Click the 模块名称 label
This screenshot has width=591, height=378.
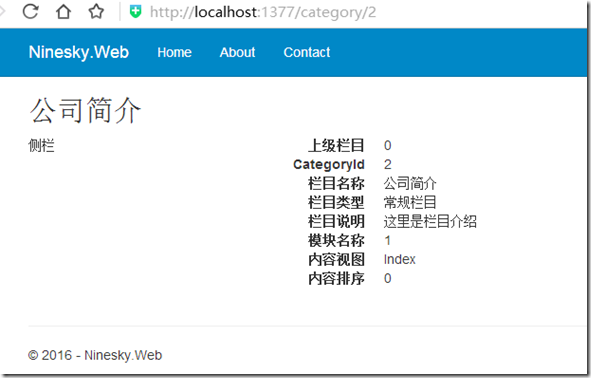(336, 240)
